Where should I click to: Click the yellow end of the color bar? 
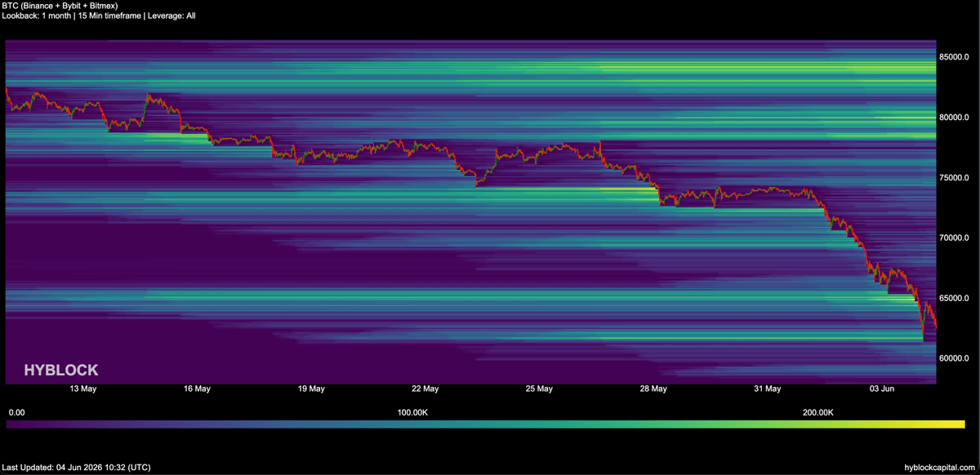pyautogui.click(x=955, y=424)
